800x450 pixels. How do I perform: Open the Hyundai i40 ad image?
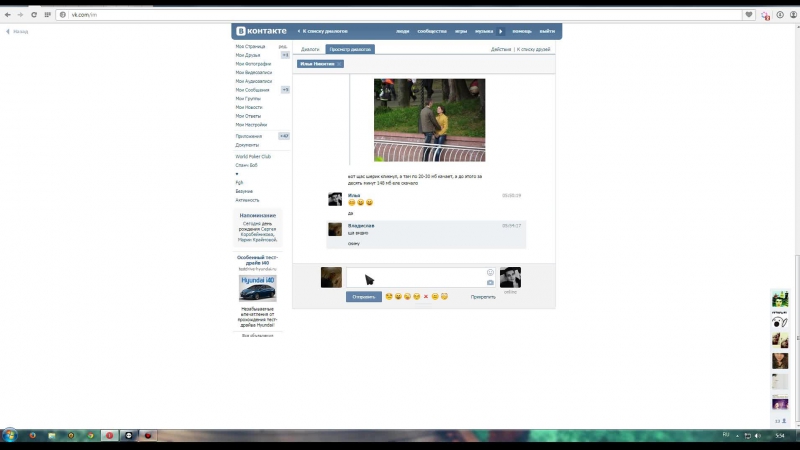coord(258,288)
